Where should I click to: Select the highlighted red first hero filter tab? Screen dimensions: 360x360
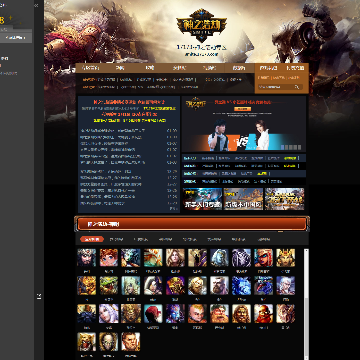click(x=92, y=239)
